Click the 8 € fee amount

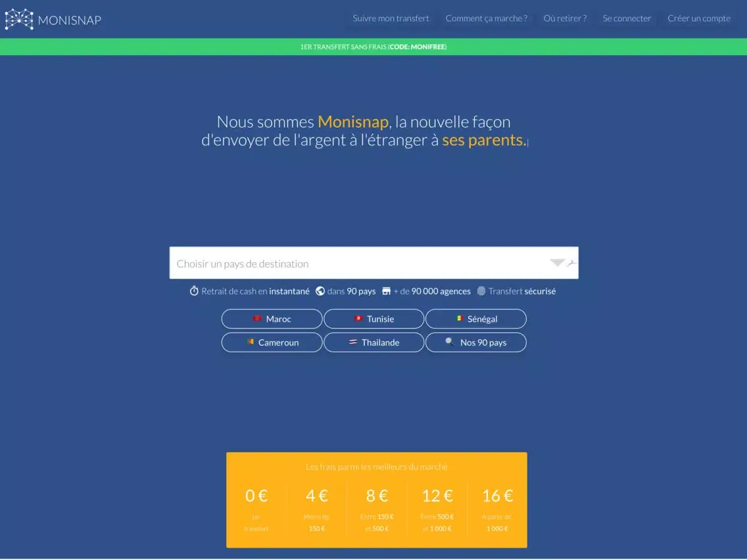(377, 496)
